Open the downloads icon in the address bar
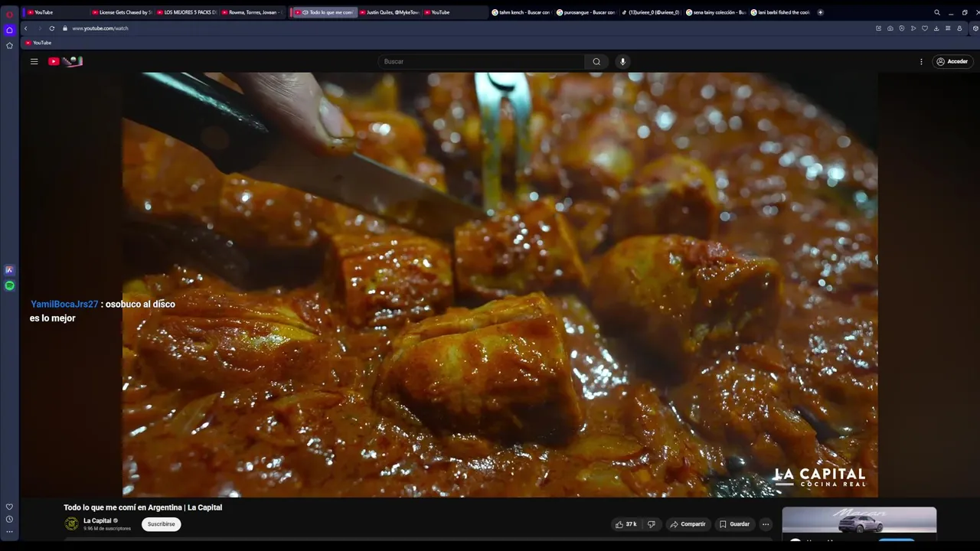This screenshot has height=551, width=980. tap(936, 28)
